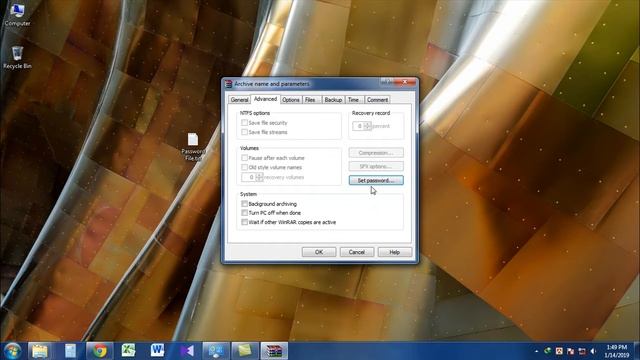Click the recovery record percent stepper
Viewport: 640px width, 360px height.
coord(367,126)
